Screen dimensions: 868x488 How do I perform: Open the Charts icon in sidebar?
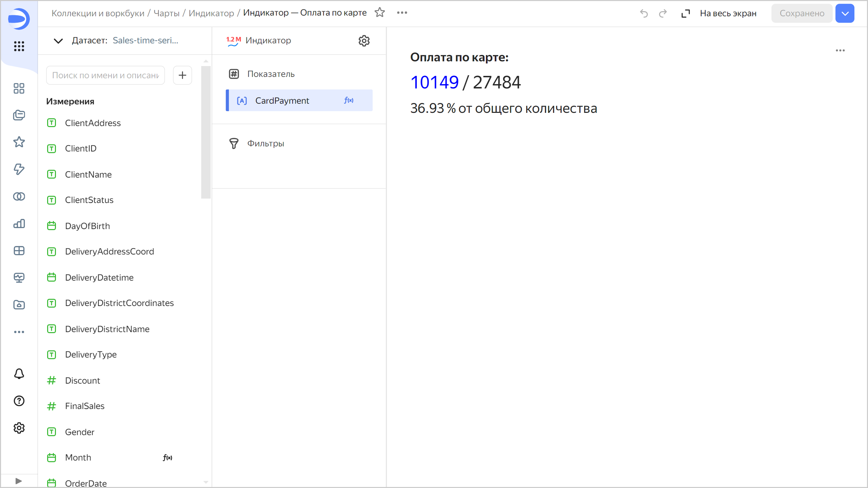(x=19, y=224)
